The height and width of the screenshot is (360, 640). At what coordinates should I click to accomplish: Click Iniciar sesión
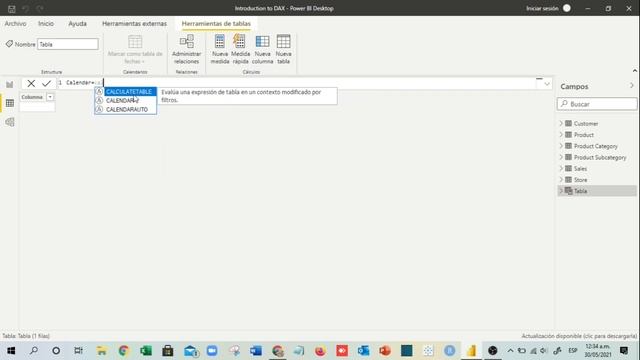542,9
